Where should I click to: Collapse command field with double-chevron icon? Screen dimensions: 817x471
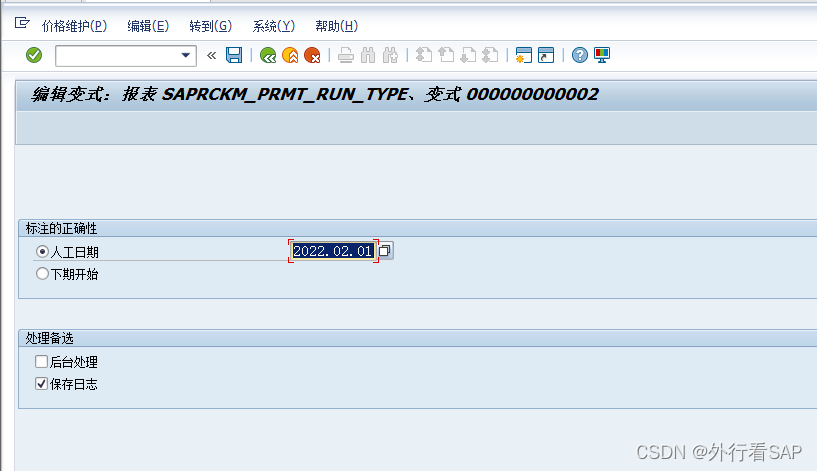coord(211,55)
